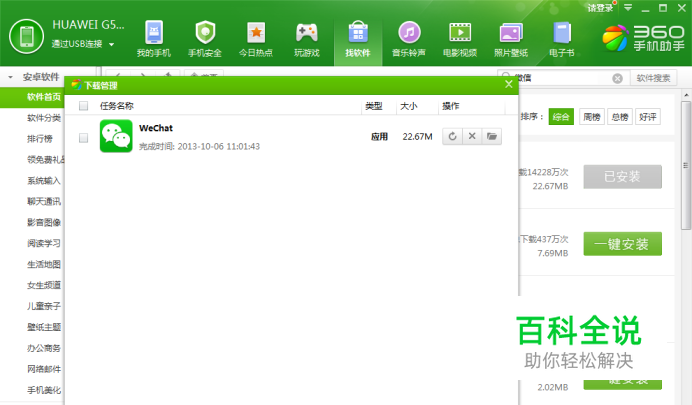Open 电影视频 film section

click(460, 39)
